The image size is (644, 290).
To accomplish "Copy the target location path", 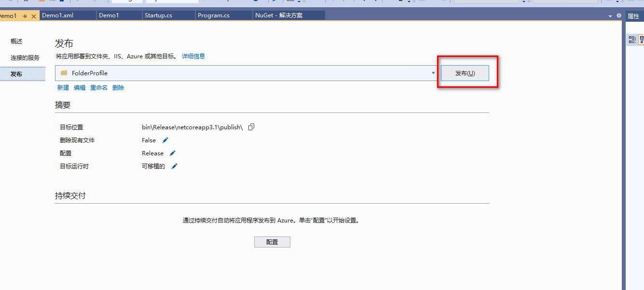I will pyautogui.click(x=251, y=127).
